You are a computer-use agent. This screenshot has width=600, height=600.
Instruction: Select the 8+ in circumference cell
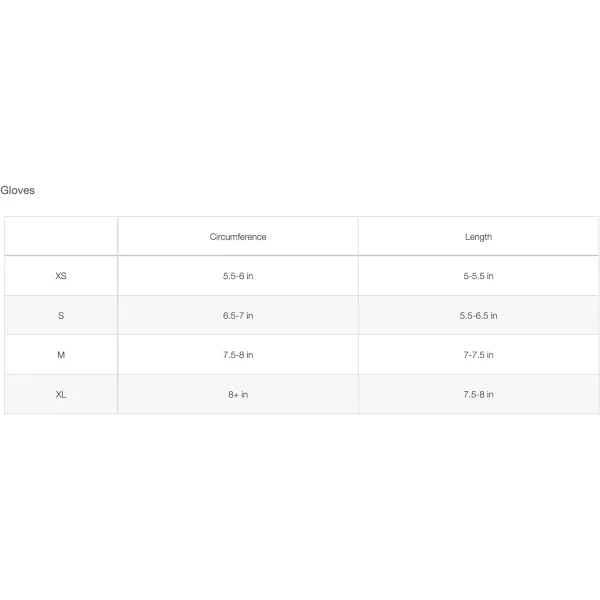pos(238,394)
